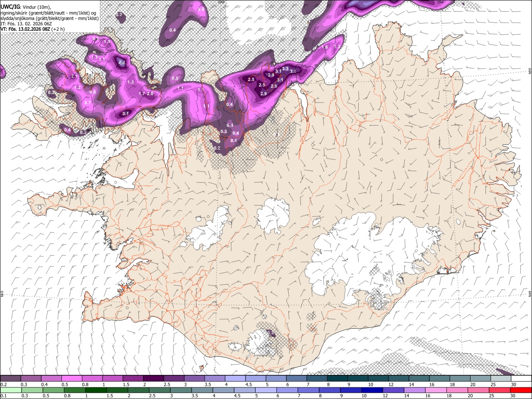Click the 3.3 precipitation value on the map

[x=285, y=69]
